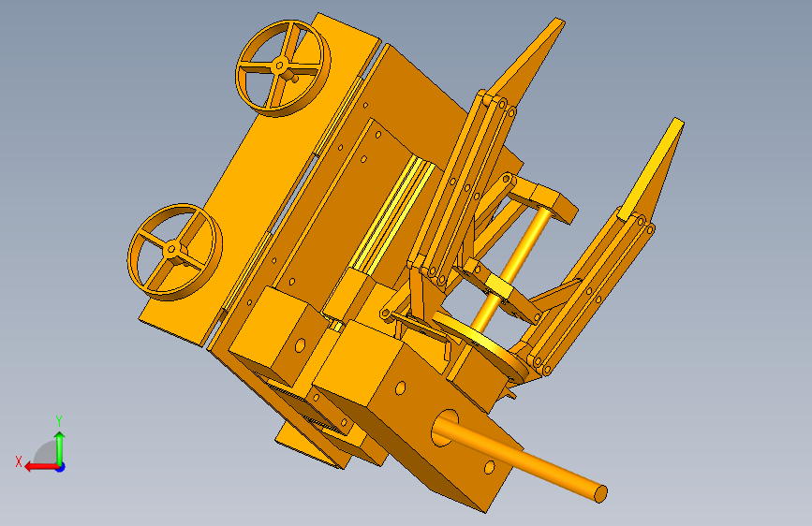Select the uppermost triangular blade arm
The image size is (812, 526).
pyautogui.click(x=526, y=63)
